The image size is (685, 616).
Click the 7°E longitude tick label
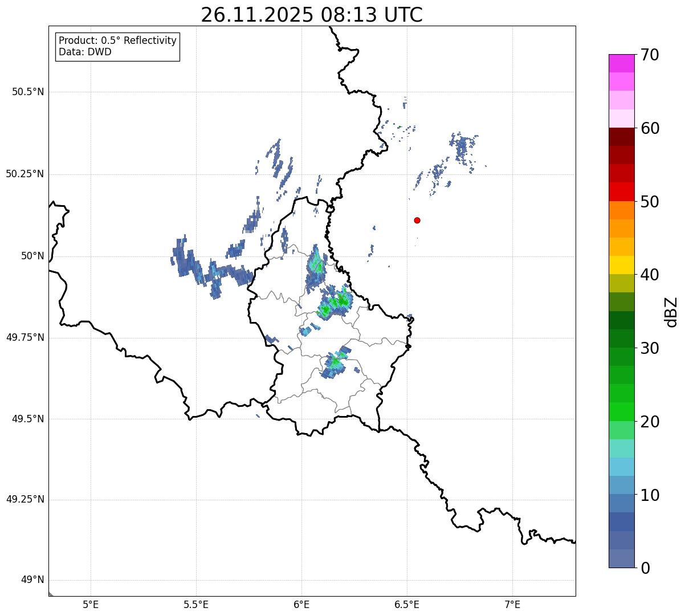[x=513, y=604]
